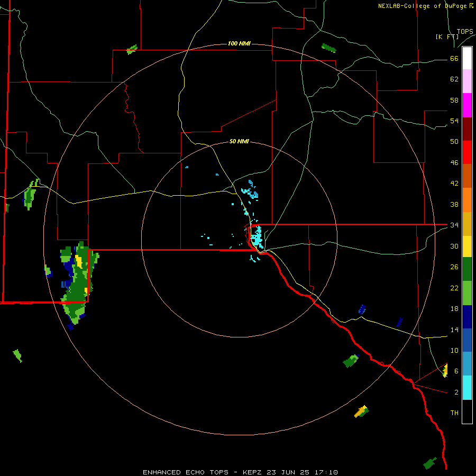476x476 pixels.
Task: Click the '50 NMI' range ring label
Action: click(x=239, y=141)
